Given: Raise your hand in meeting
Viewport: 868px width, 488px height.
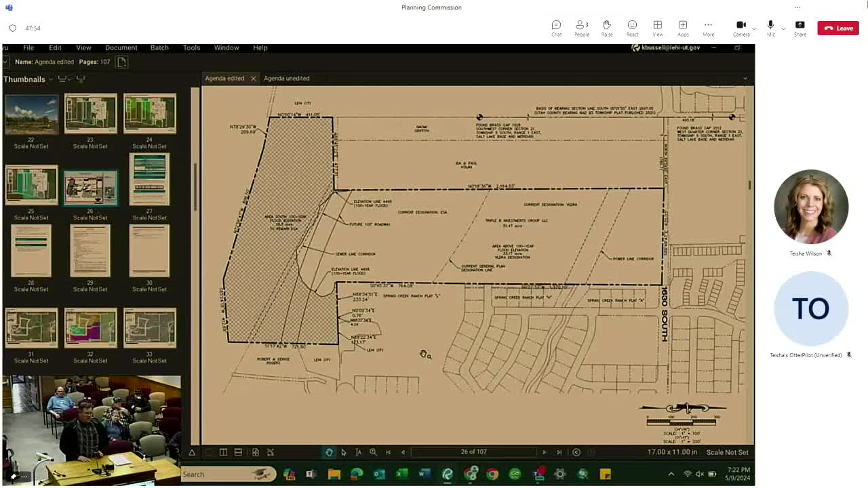Looking at the screenshot, I should coord(607,28).
